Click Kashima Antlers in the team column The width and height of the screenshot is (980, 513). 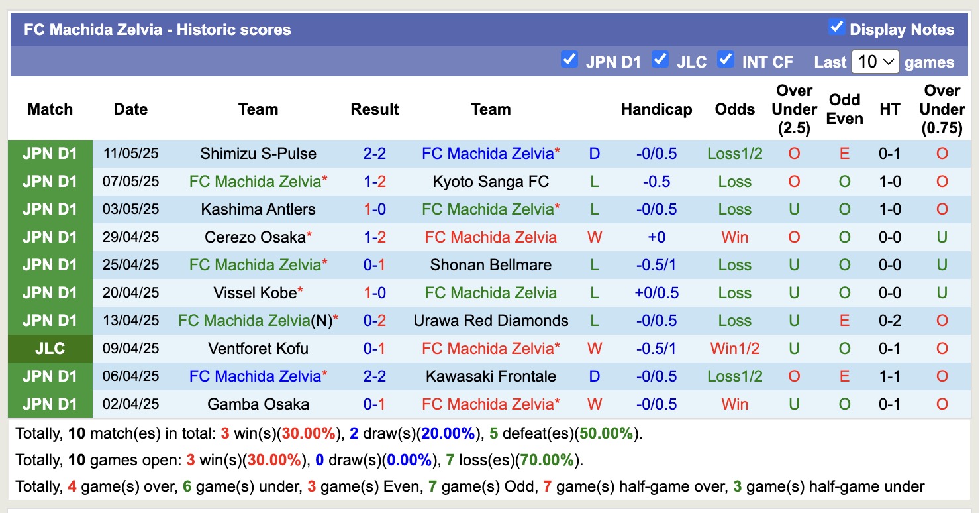pos(258,209)
